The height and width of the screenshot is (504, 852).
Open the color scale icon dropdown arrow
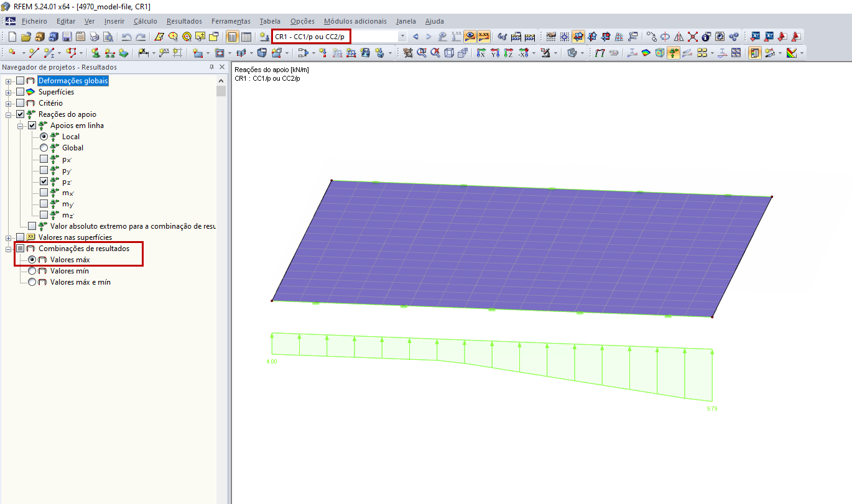coord(802,53)
